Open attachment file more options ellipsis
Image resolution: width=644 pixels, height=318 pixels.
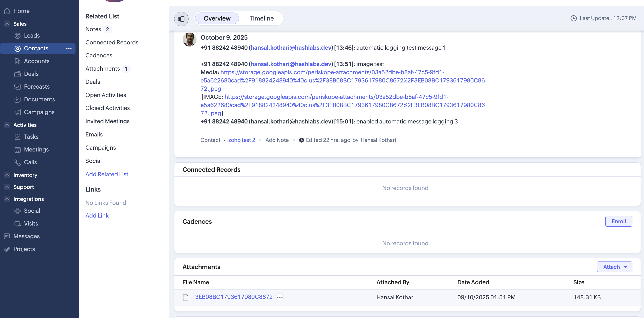[x=280, y=297]
